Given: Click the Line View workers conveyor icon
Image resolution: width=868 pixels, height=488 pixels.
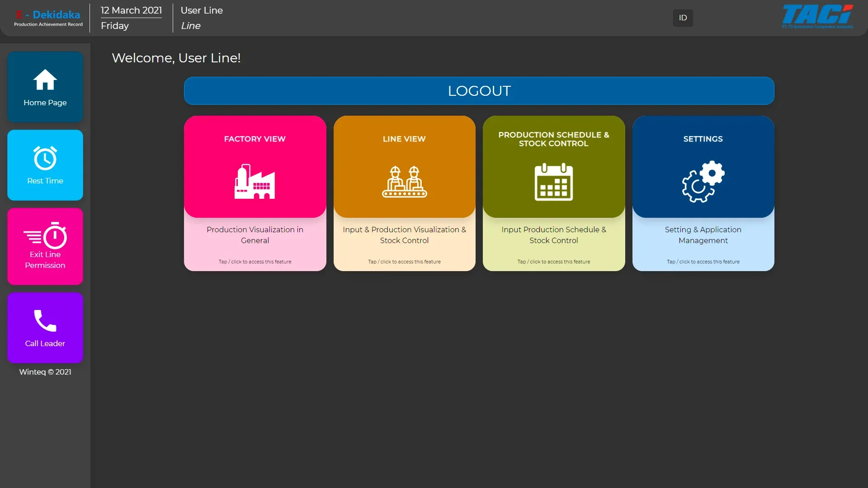Looking at the screenshot, I should [404, 182].
